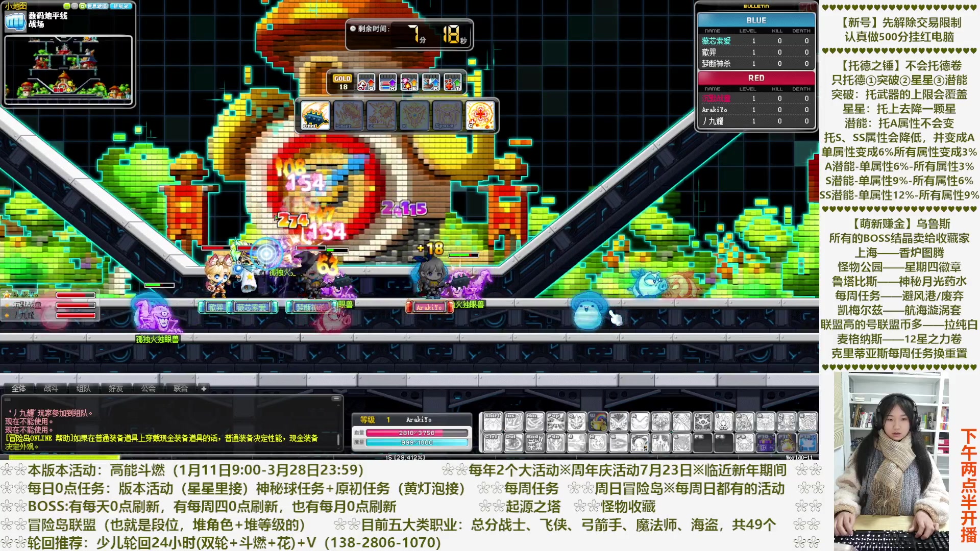
Task: Click the Q speed upgrade icon
Action: tap(366, 82)
